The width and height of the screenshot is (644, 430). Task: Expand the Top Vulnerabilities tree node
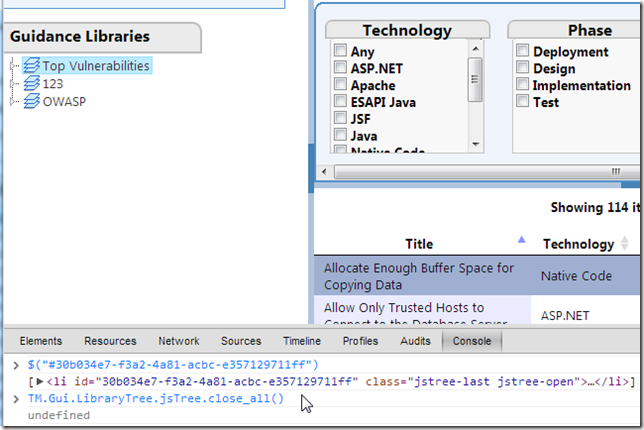pos(13,66)
